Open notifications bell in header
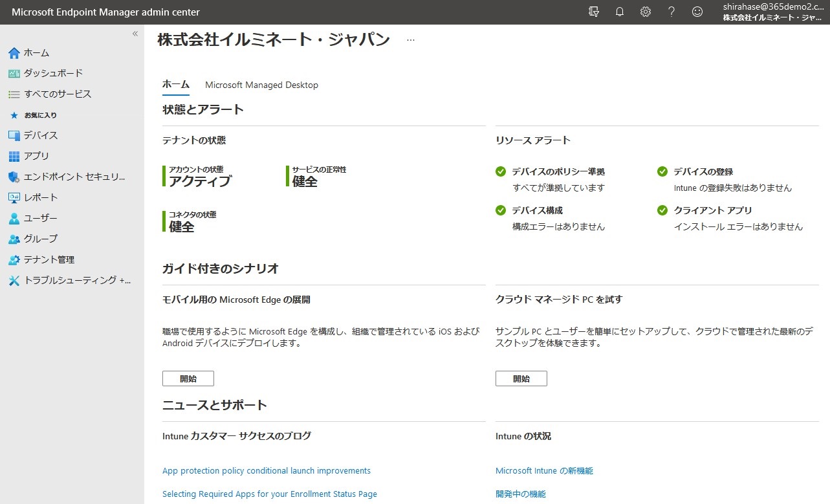The height and width of the screenshot is (504, 830). coord(620,12)
